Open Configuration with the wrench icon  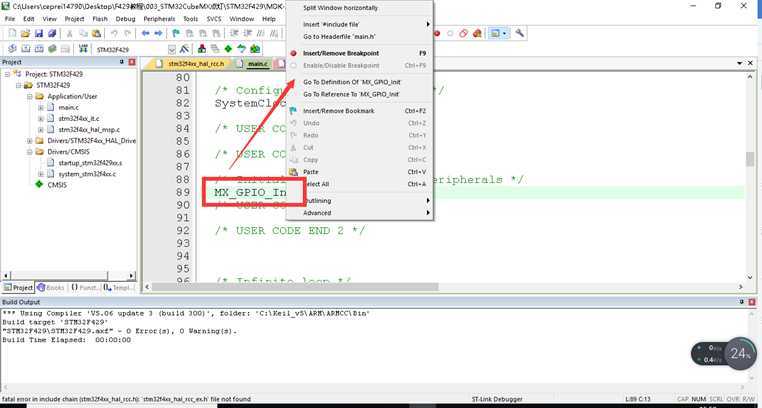(520, 34)
